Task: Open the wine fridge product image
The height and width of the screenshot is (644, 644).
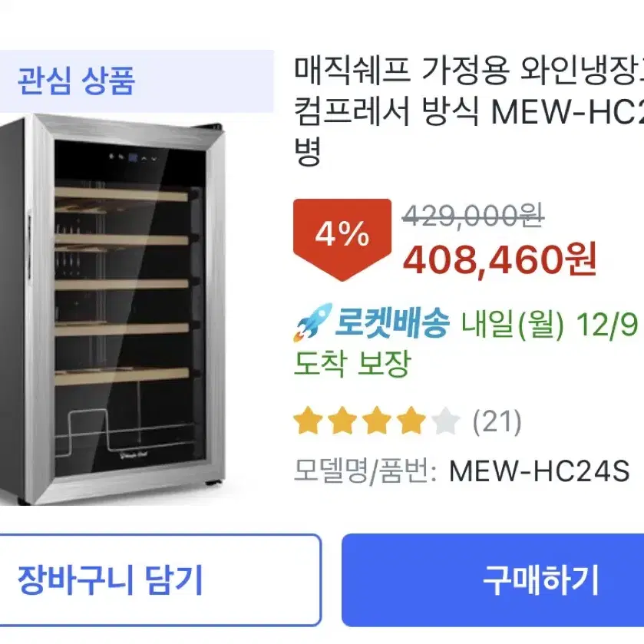Action: tap(113, 309)
